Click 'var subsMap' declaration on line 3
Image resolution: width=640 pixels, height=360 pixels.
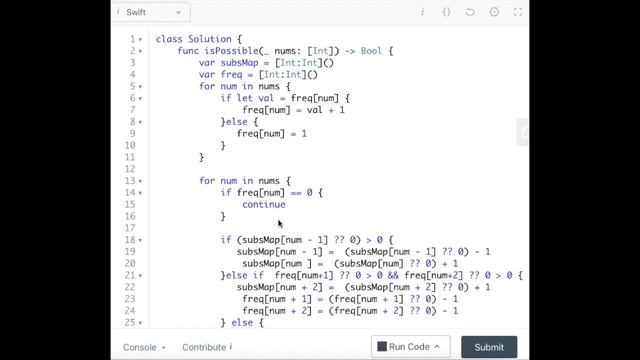coord(229,63)
